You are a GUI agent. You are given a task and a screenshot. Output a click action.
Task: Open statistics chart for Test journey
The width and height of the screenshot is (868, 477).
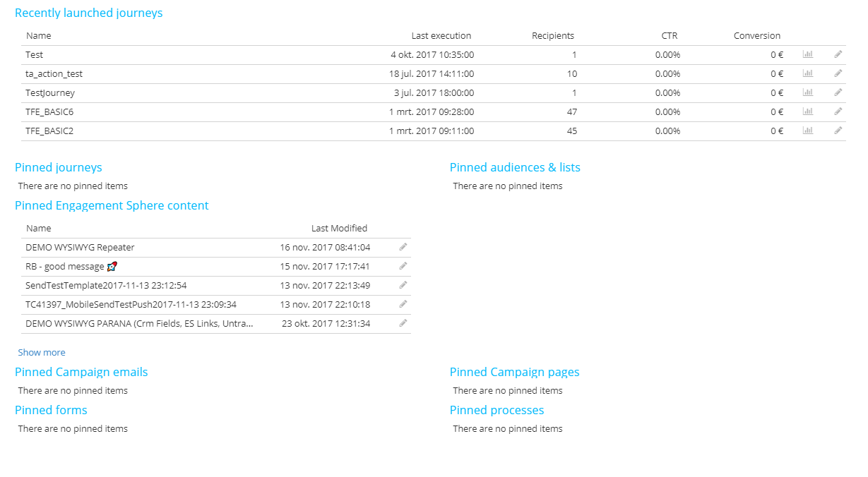[x=807, y=54]
